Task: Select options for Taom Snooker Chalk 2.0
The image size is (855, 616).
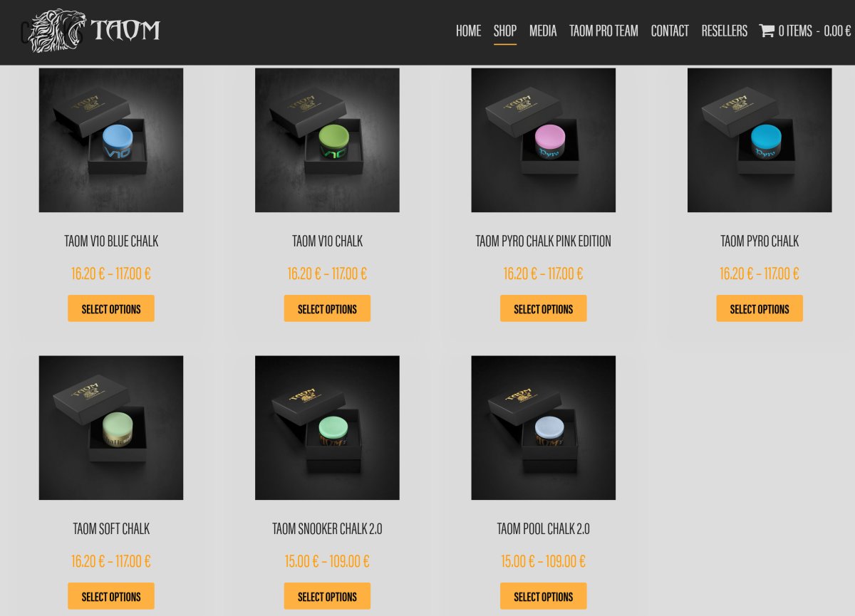Action: 327,596
